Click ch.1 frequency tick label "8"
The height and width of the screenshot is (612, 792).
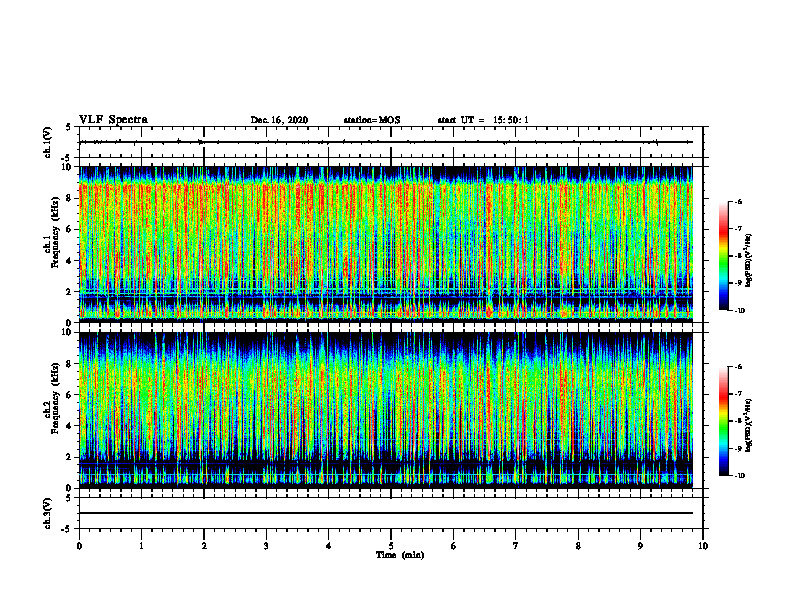click(x=69, y=198)
